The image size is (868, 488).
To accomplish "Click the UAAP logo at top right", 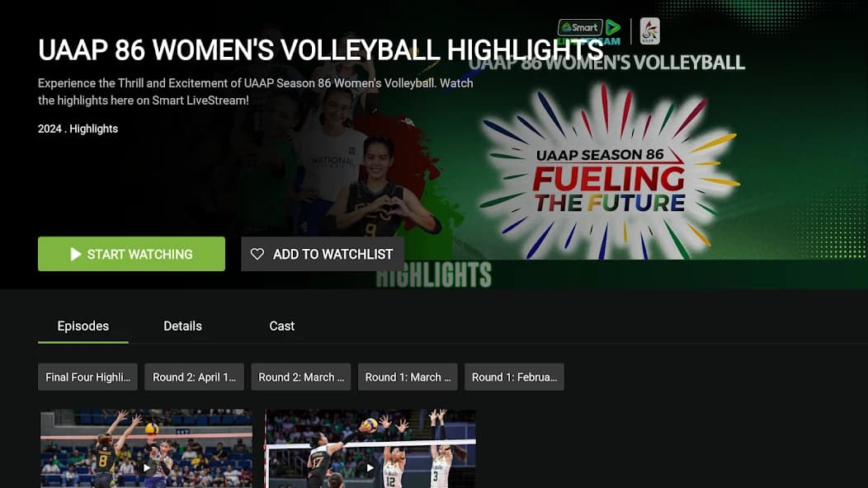I will [x=649, y=31].
